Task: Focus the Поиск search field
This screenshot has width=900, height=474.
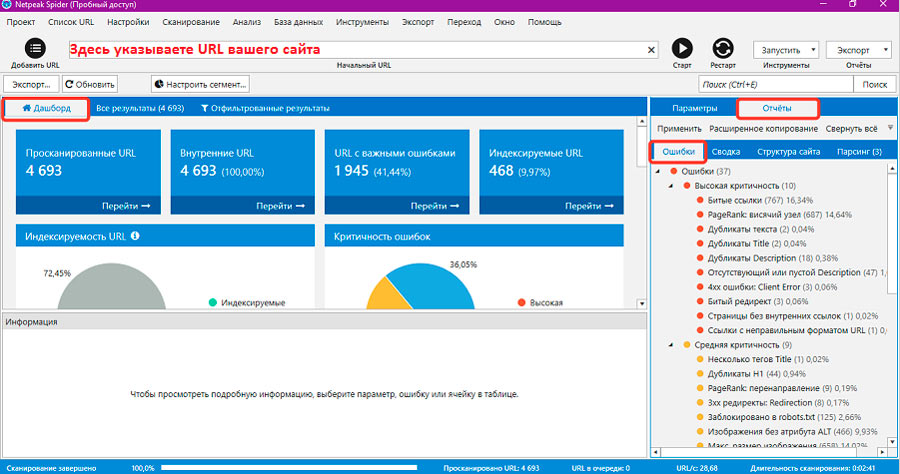Action: (774, 85)
